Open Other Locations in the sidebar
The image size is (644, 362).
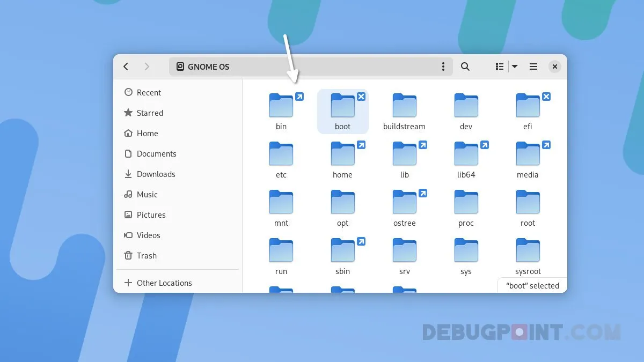coord(164,283)
